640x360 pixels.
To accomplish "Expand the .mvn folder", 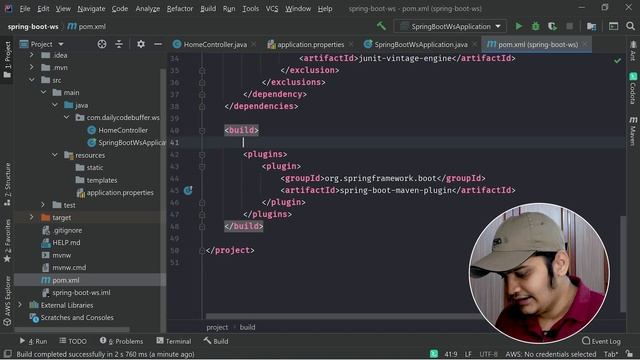I will coord(31,67).
